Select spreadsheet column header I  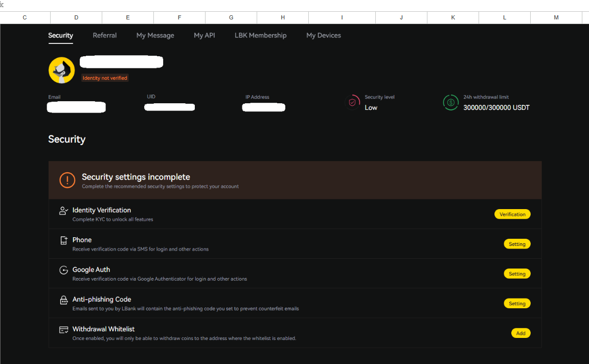[342, 17]
